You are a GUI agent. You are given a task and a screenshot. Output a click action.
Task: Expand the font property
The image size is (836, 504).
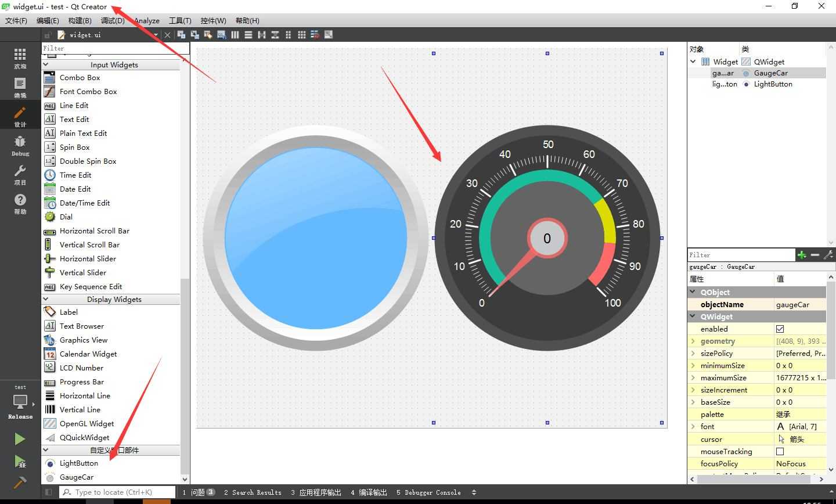coord(693,426)
